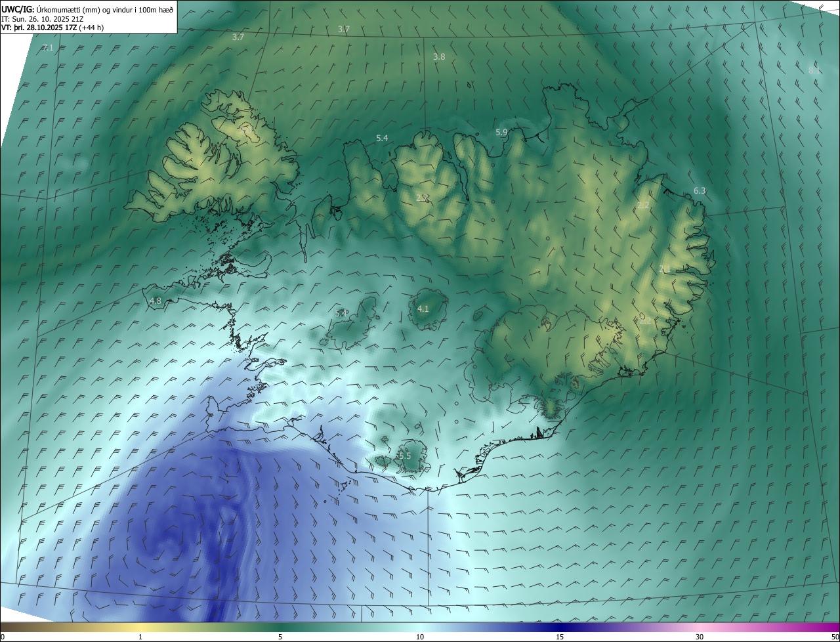The height and width of the screenshot is (642, 840).
Task: Click the 7.1 value label on the map
Action: [48, 48]
